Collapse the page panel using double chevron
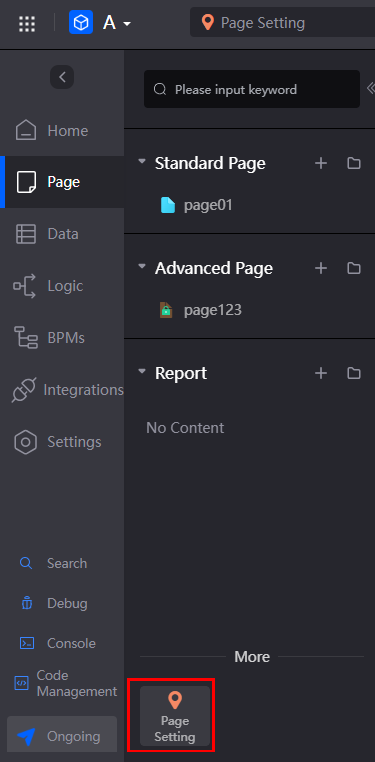The image size is (375, 762). 371,88
